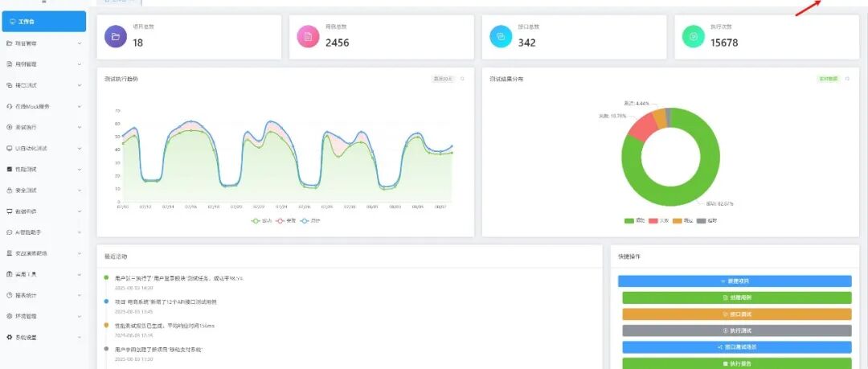Click the 最近30天 tag on trend chart
The width and height of the screenshot is (868, 369).
443,80
